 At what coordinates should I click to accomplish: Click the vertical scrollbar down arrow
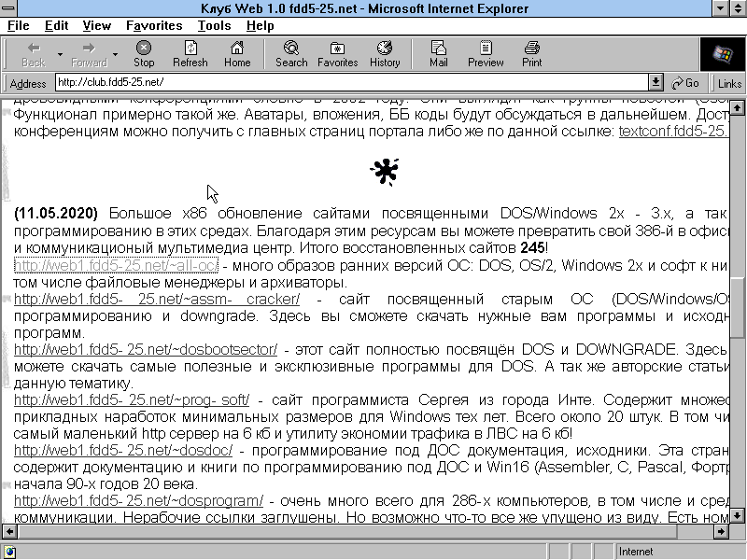(x=737, y=516)
